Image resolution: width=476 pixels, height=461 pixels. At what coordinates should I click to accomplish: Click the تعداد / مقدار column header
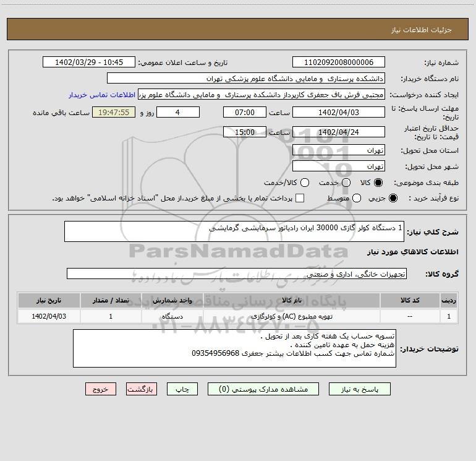[x=111, y=300]
